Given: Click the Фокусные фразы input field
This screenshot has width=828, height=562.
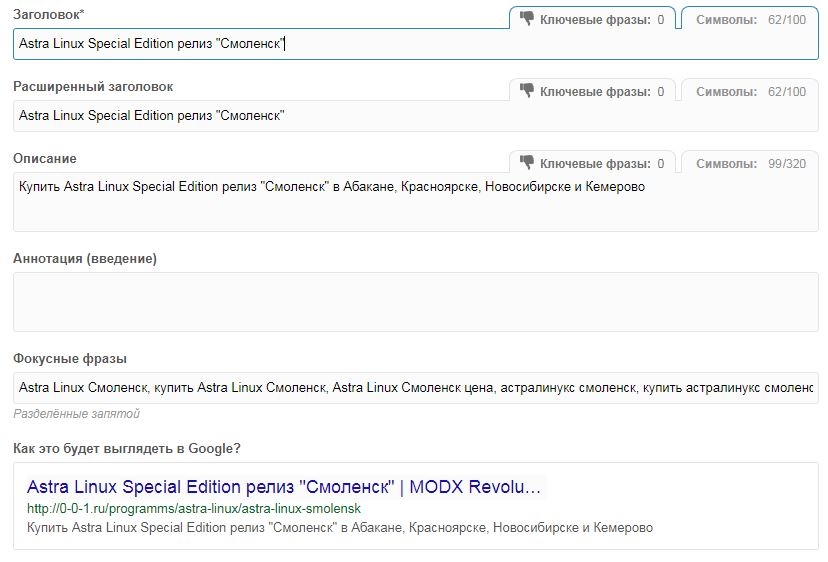Looking at the screenshot, I should click(416, 388).
